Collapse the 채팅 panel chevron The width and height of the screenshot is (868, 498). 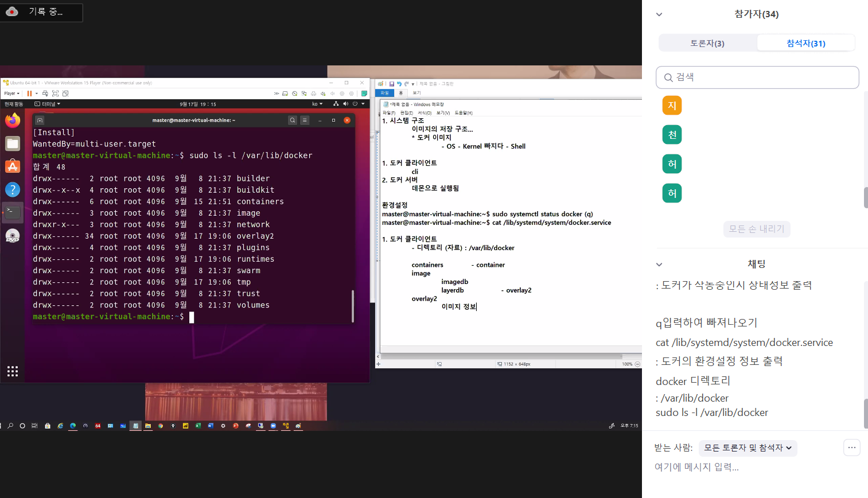point(659,264)
